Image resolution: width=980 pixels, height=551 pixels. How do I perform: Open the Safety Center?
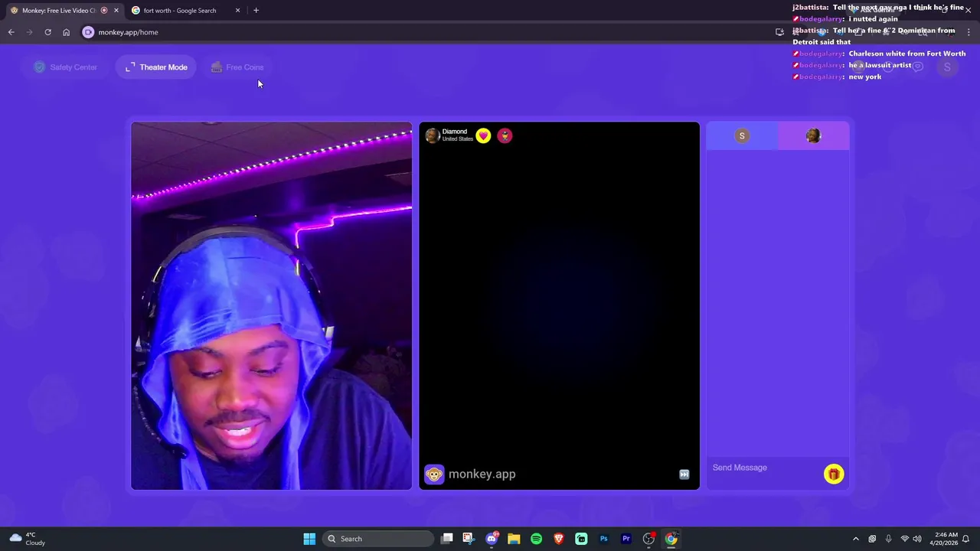(x=66, y=67)
